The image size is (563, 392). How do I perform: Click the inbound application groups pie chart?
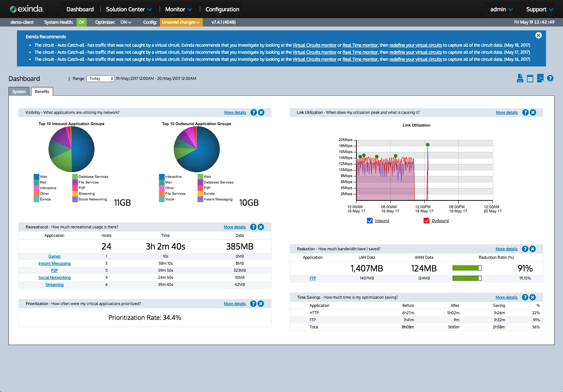(x=71, y=149)
